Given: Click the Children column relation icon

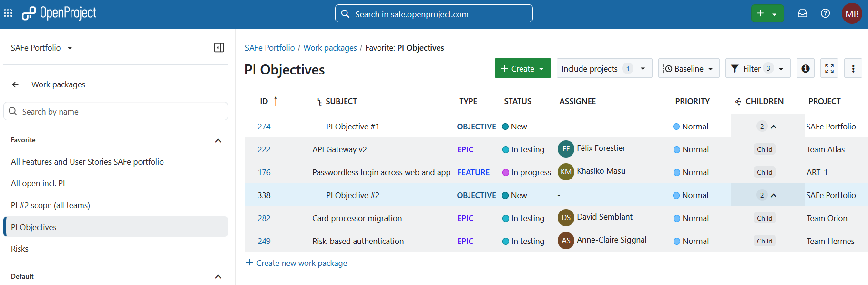Looking at the screenshot, I should point(738,101).
